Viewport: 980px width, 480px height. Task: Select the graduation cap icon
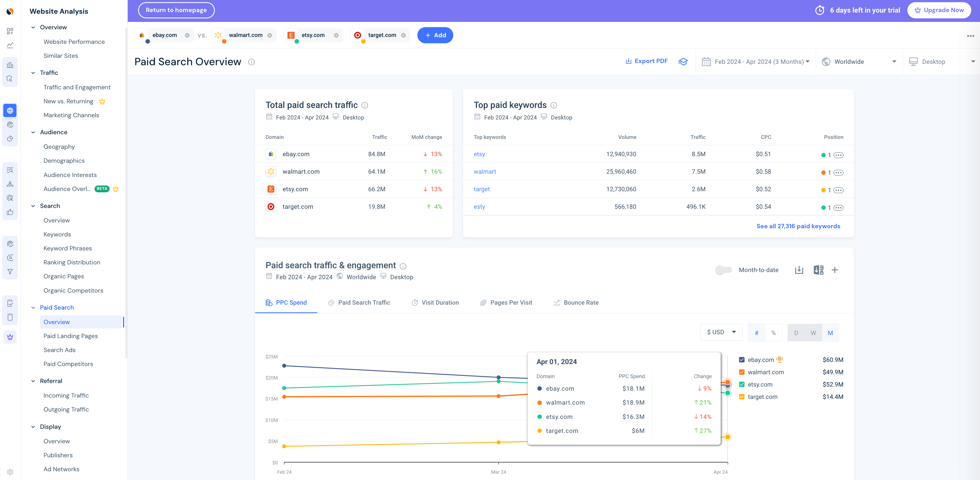tap(683, 61)
